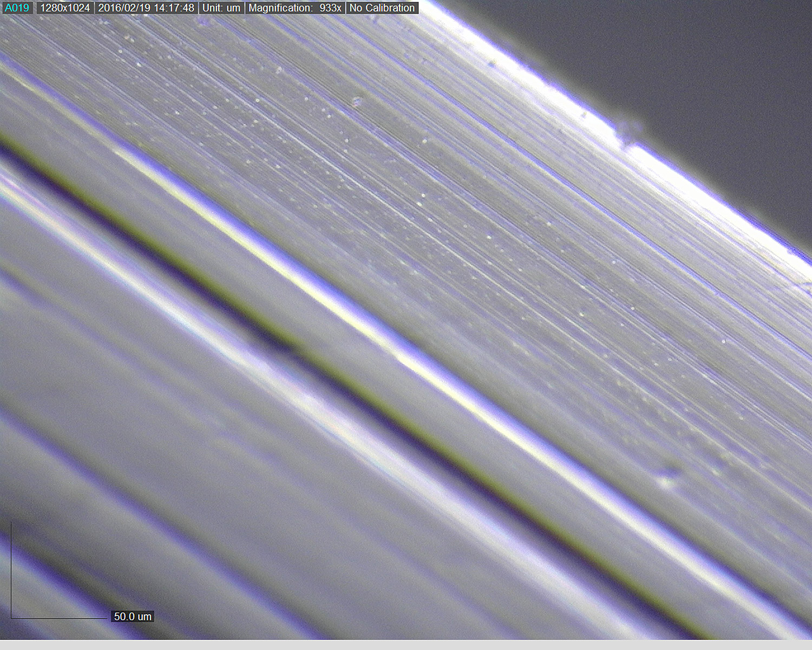
Task: Click the 2016/02/19 14:17:48 timestamp
Action: click(146, 8)
